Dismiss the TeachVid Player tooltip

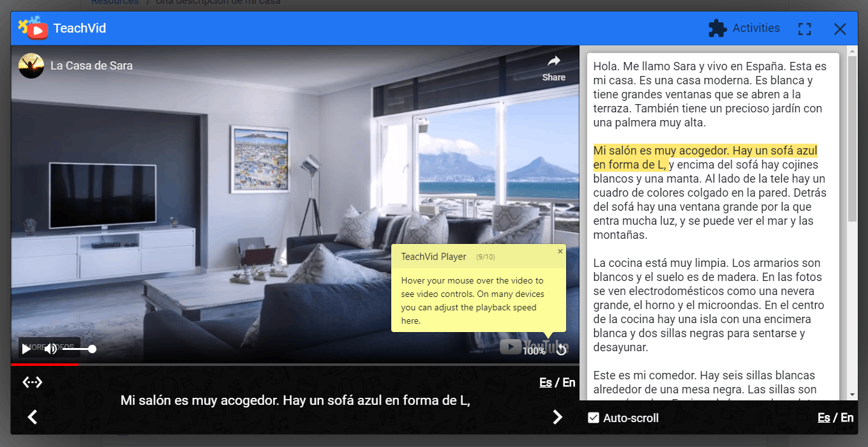[x=560, y=252]
